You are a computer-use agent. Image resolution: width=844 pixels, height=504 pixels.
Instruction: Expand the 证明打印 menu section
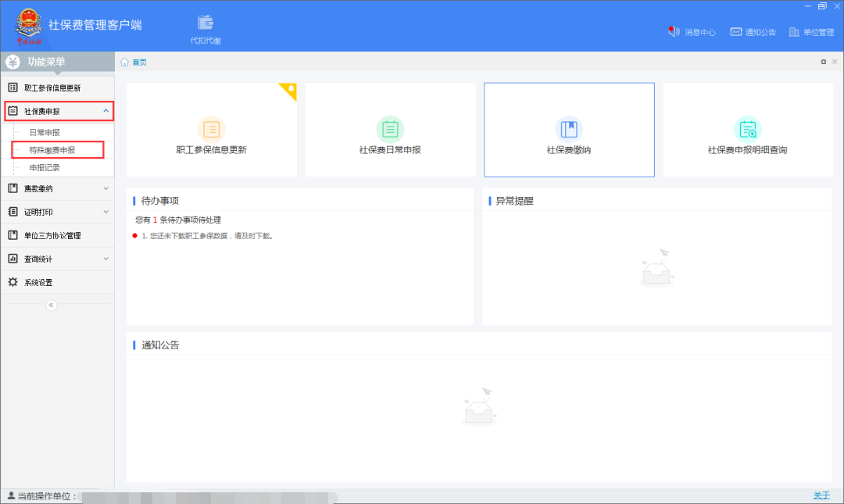point(106,212)
